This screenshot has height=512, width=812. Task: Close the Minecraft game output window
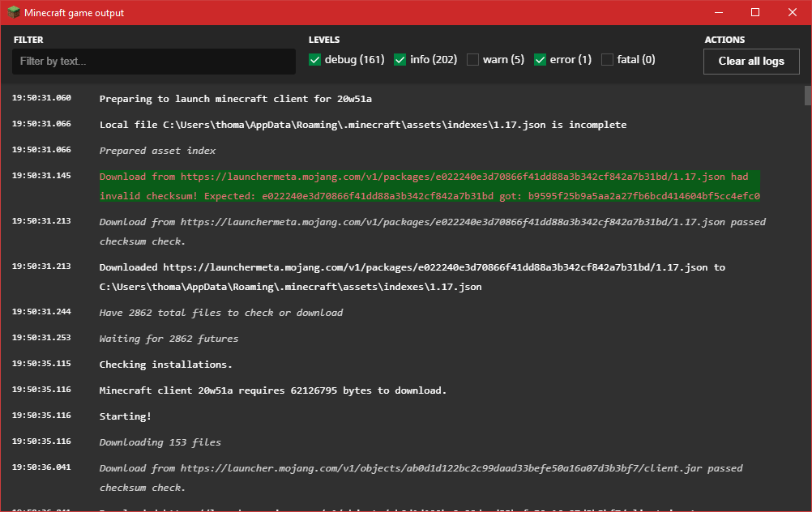click(x=792, y=12)
